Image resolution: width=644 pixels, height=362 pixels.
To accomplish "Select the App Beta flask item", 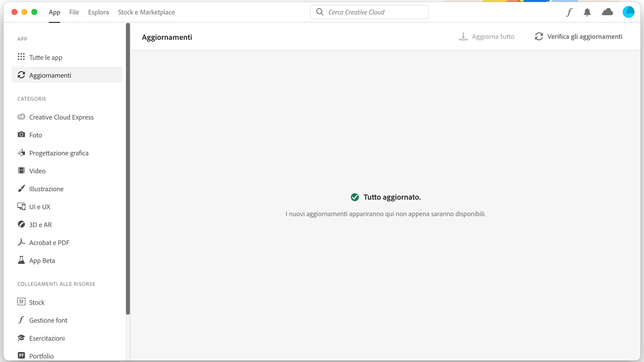I will click(42, 260).
